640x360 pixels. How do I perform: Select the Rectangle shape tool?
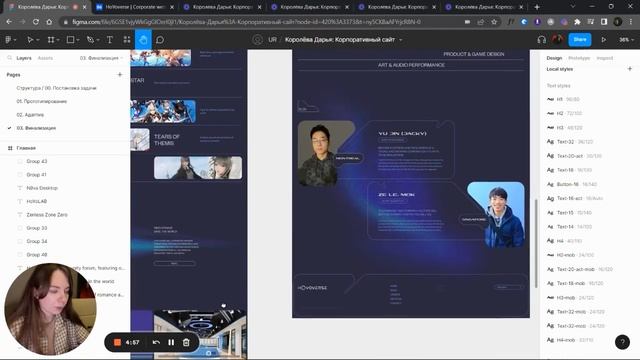(70, 40)
